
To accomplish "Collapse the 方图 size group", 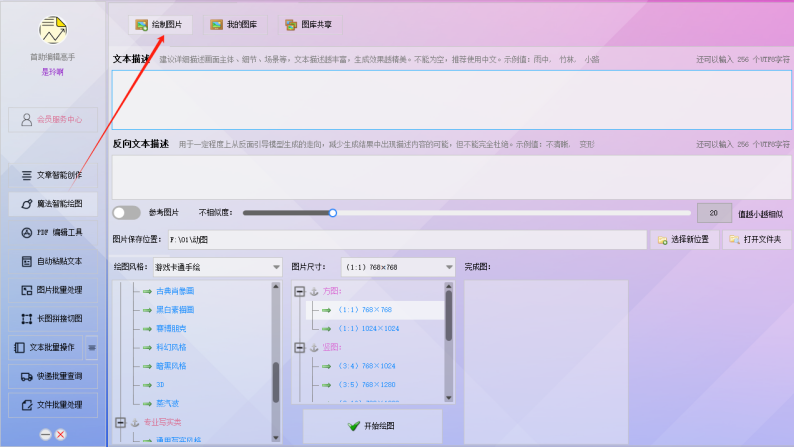I will (300, 292).
